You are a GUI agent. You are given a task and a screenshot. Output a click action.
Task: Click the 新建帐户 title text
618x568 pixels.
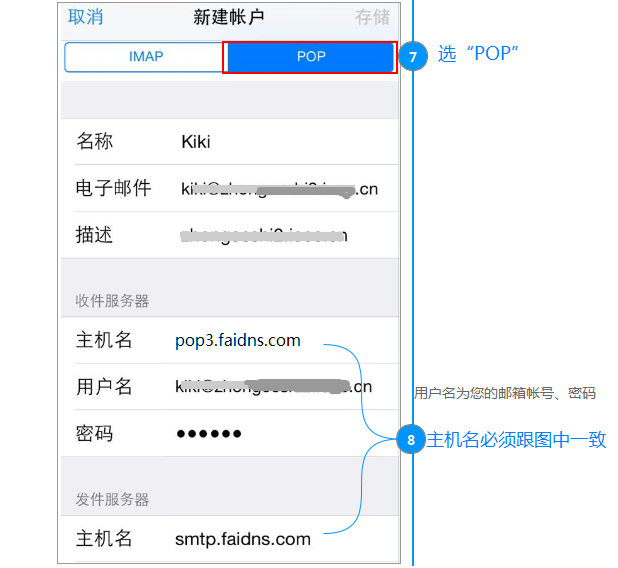pyautogui.click(x=229, y=17)
